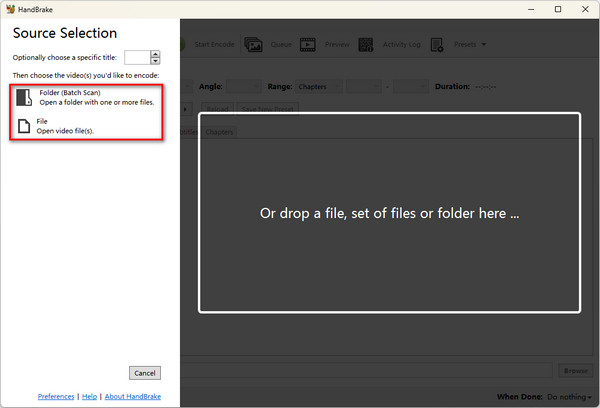Click the Preview toolbar label
The height and width of the screenshot is (408, 600).
(x=337, y=44)
